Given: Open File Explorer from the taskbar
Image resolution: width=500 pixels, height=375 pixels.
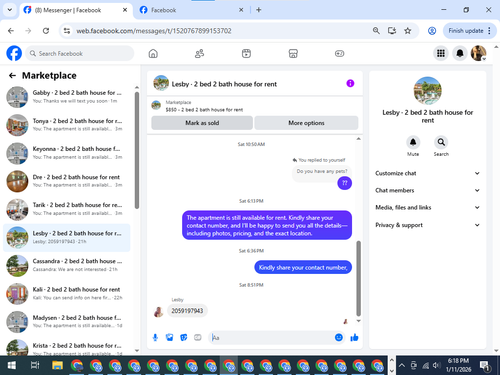Looking at the screenshot, I should [x=57, y=365].
